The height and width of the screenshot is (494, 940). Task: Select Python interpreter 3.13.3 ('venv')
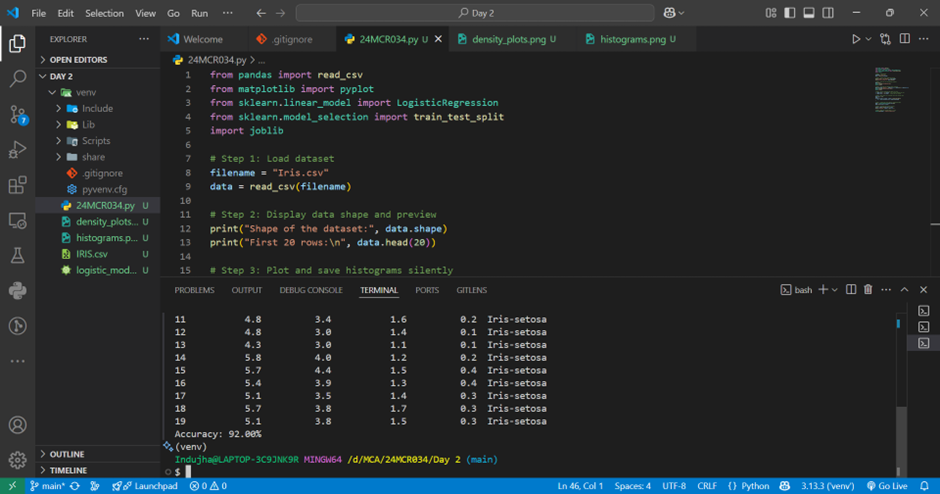point(827,486)
